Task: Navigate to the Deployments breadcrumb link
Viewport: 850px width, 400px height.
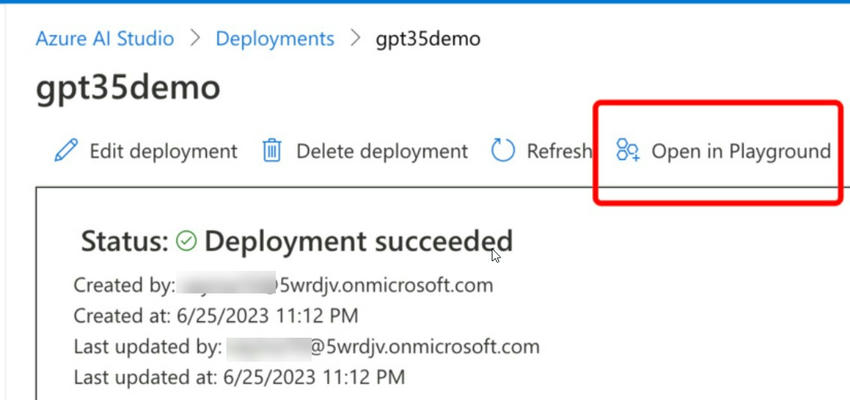Action: 275,39
